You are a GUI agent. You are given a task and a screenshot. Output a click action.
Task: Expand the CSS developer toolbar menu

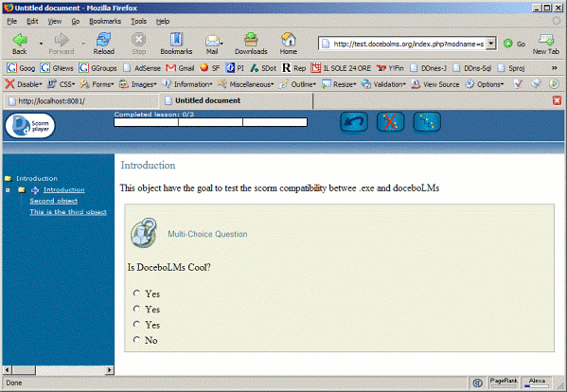pyautogui.click(x=62, y=84)
